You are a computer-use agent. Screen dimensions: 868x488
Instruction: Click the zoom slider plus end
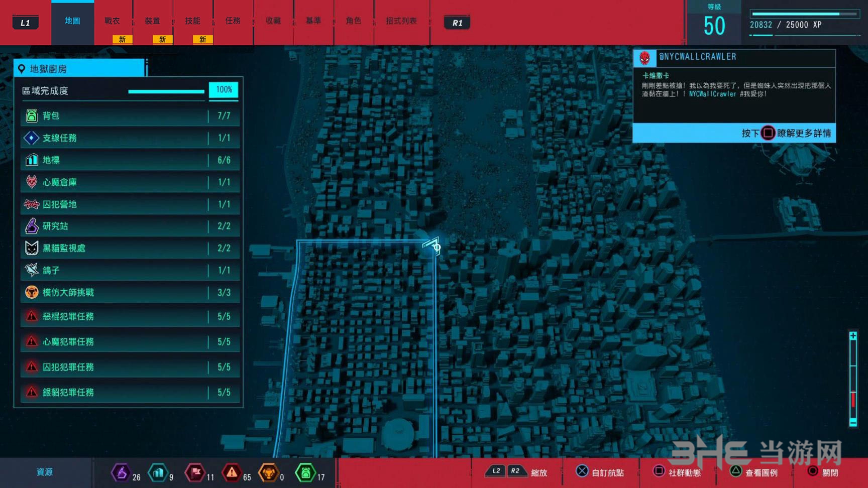[853, 336]
